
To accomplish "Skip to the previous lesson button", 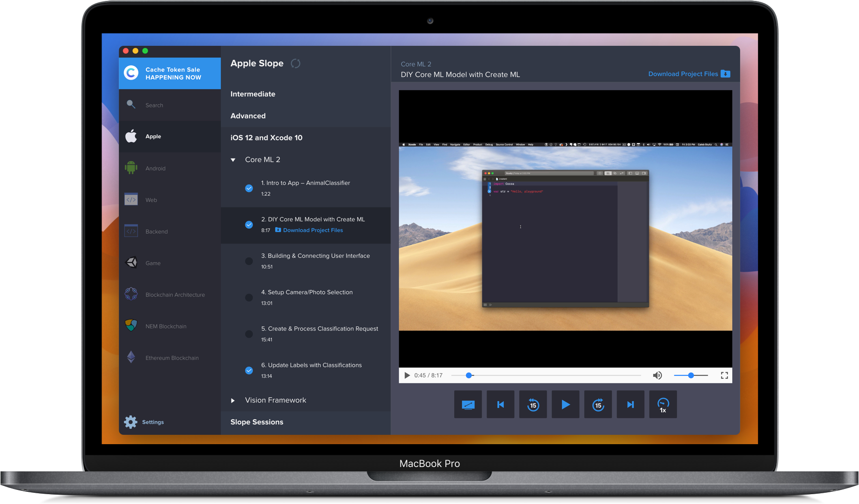I will pyautogui.click(x=501, y=404).
